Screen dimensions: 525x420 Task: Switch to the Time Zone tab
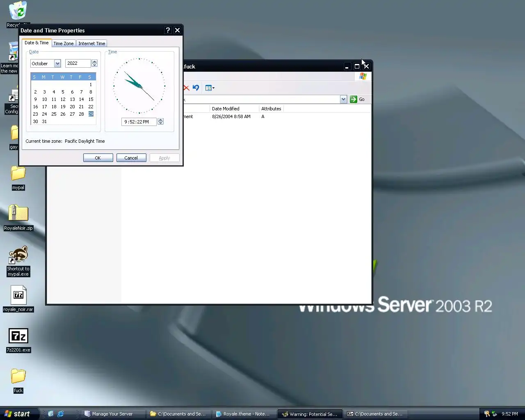[x=64, y=43]
